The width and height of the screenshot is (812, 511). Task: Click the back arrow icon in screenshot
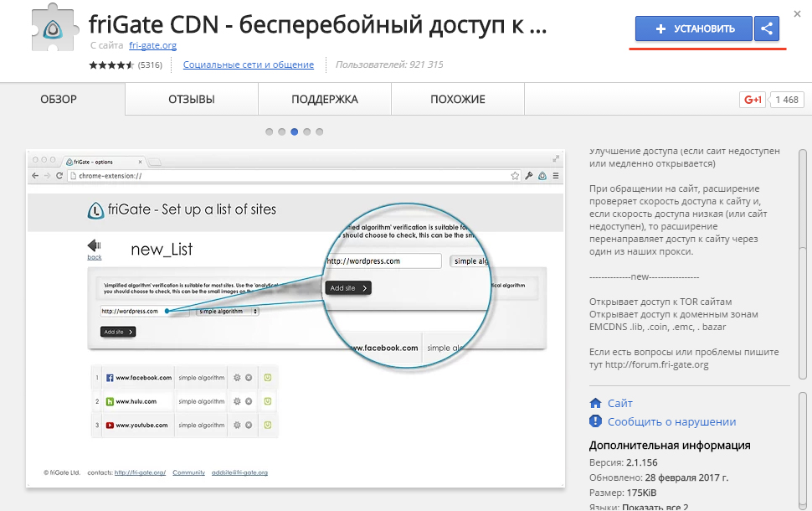tap(95, 245)
